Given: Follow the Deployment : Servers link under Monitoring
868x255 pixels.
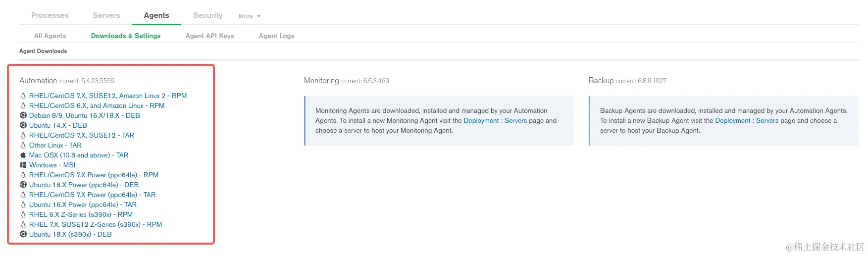Looking at the screenshot, I should 495,120.
